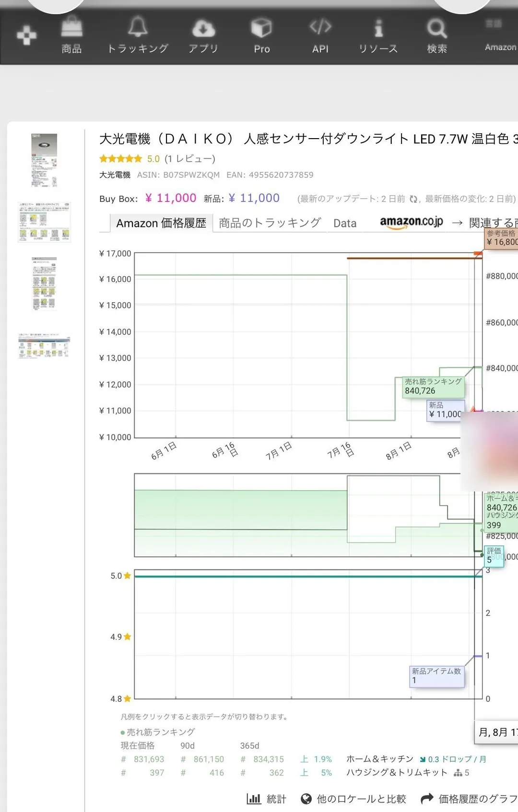
Task: Click the 90d value # 861,150
Action: tap(202, 759)
